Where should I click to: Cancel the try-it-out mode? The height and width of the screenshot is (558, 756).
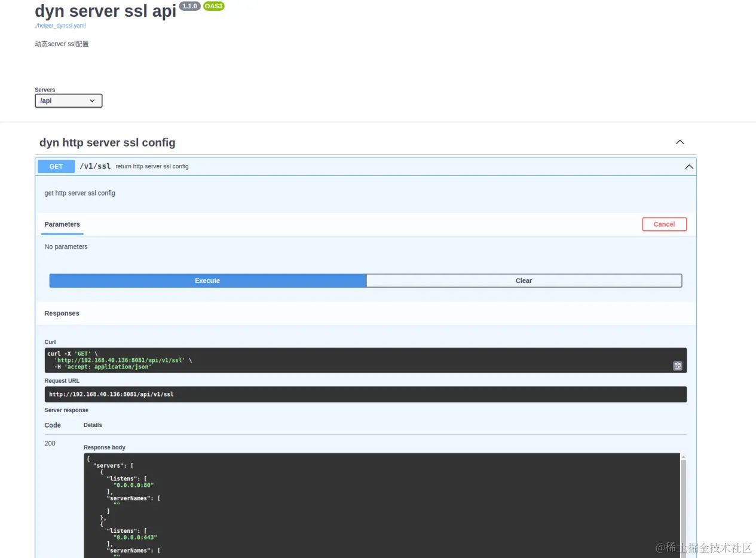[x=664, y=224]
